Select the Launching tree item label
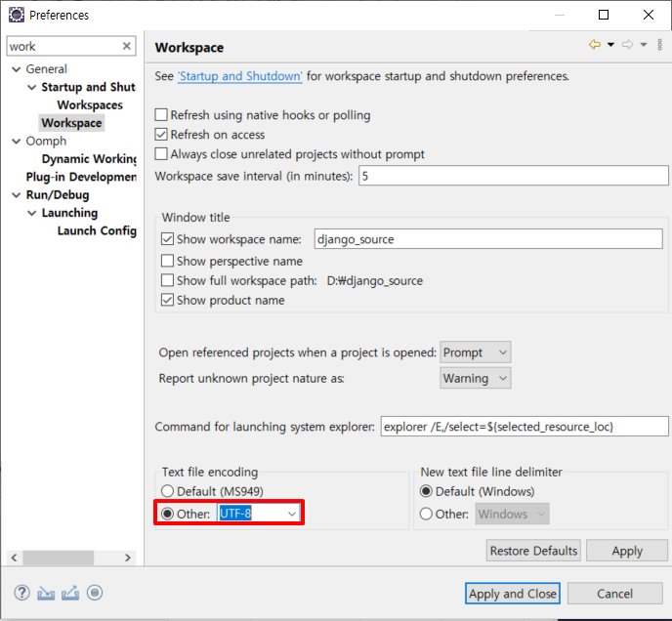672x621 pixels. (x=69, y=213)
